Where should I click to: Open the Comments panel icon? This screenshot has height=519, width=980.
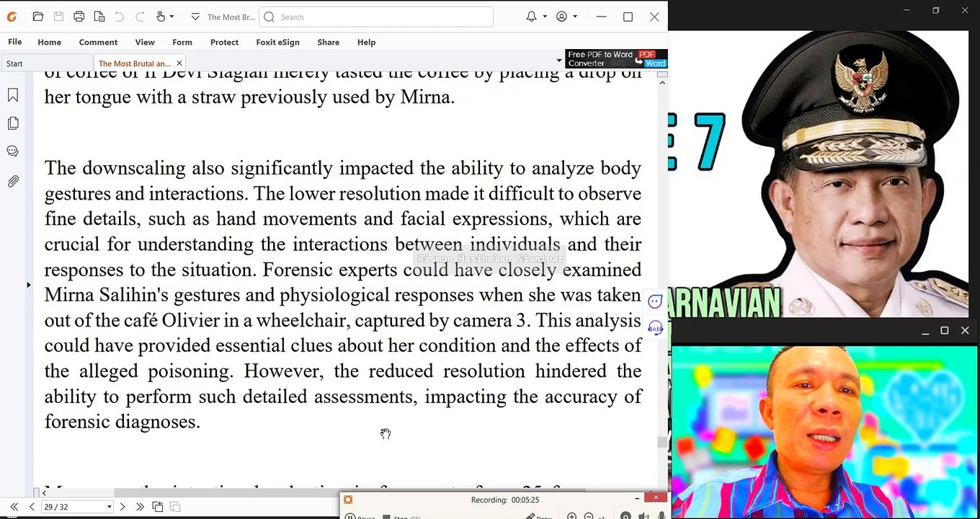[13, 151]
